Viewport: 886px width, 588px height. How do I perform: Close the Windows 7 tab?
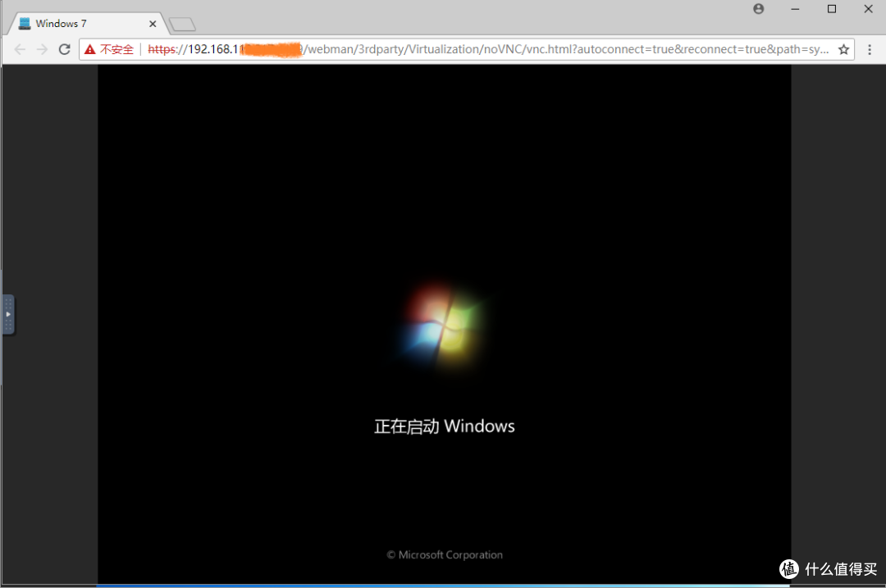point(153,24)
